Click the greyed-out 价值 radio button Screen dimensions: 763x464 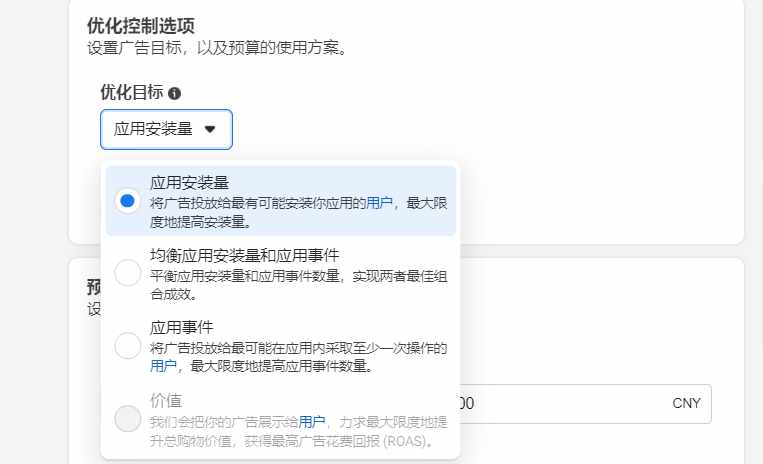point(127,419)
